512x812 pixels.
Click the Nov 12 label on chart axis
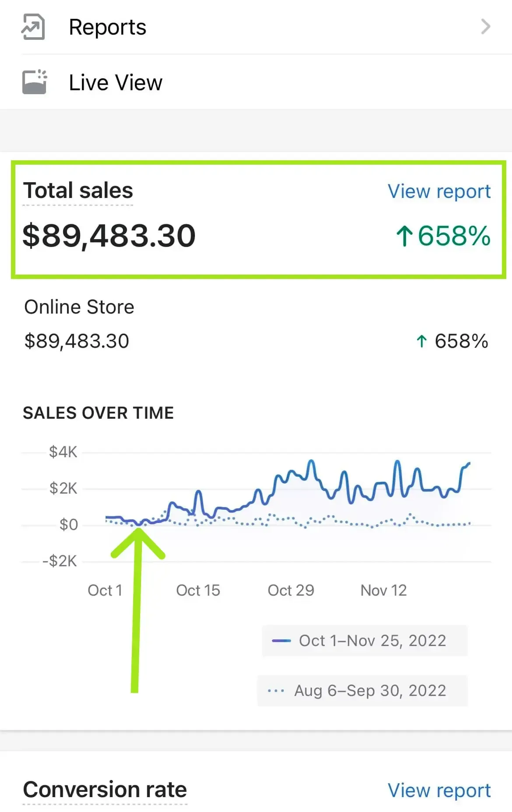click(384, 590)
